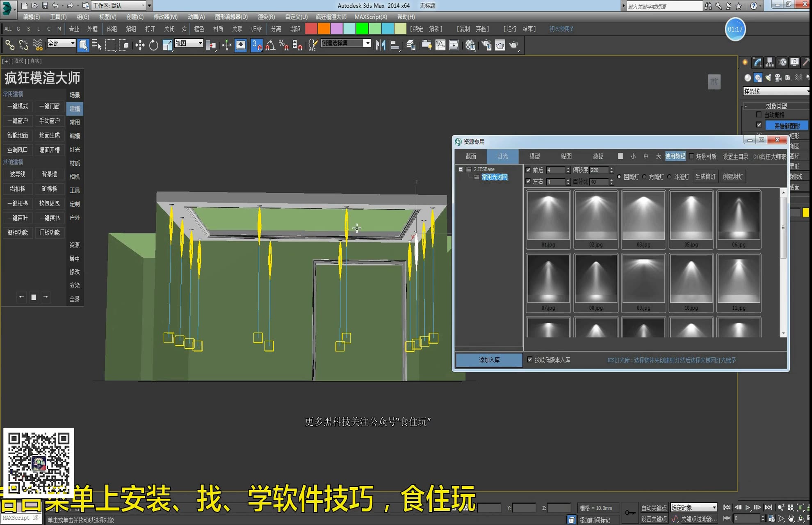This screenshot has width=812, height=525.
Task: Toggle Angle Snap icon
Action: 270,45
